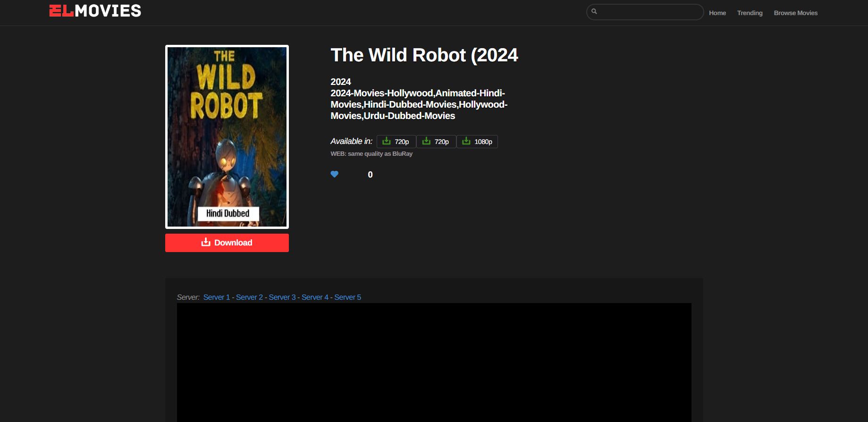Click the blue heart like icon

(x=335, y=174)
